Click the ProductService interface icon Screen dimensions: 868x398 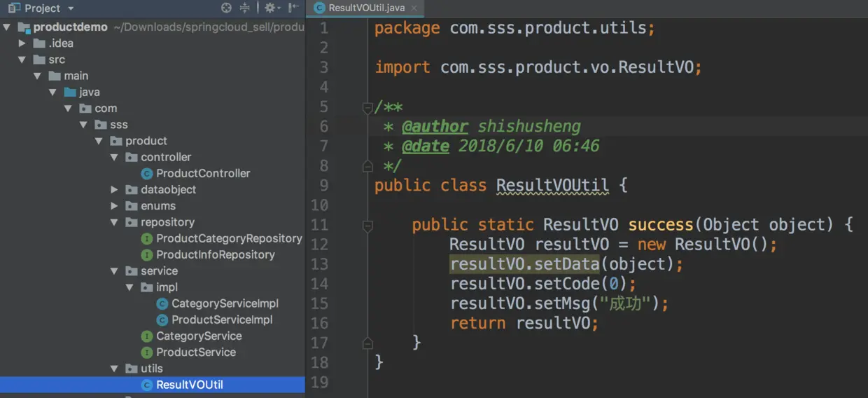point(147,352)
